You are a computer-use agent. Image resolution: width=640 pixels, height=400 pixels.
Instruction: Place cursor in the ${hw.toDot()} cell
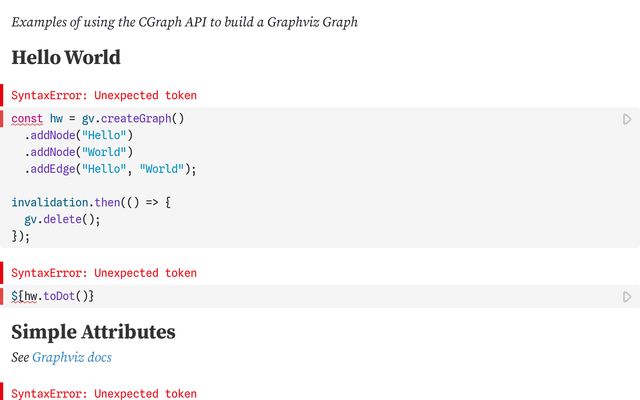[x=53, y=296]
